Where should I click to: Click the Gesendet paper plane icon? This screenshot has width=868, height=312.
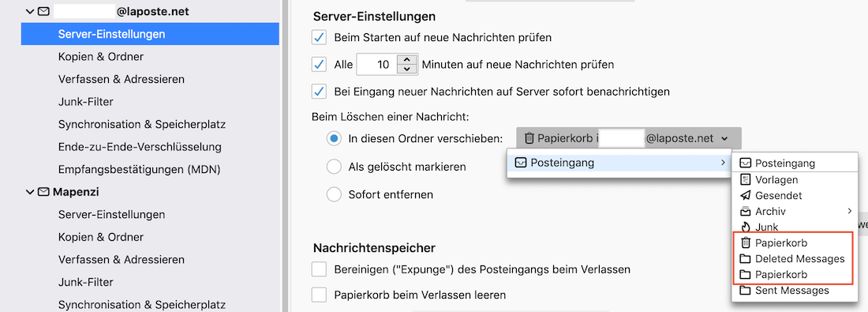[746, 196]
